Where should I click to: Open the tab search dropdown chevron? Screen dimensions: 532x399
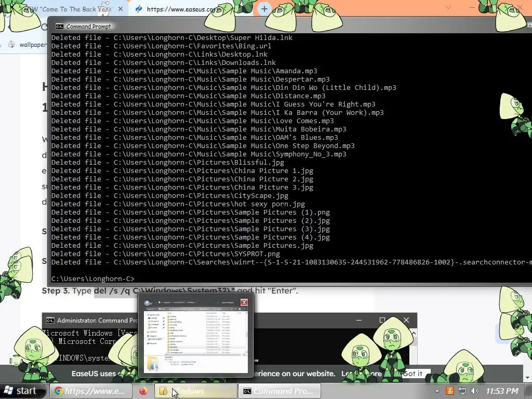click(x=448, y=7)
